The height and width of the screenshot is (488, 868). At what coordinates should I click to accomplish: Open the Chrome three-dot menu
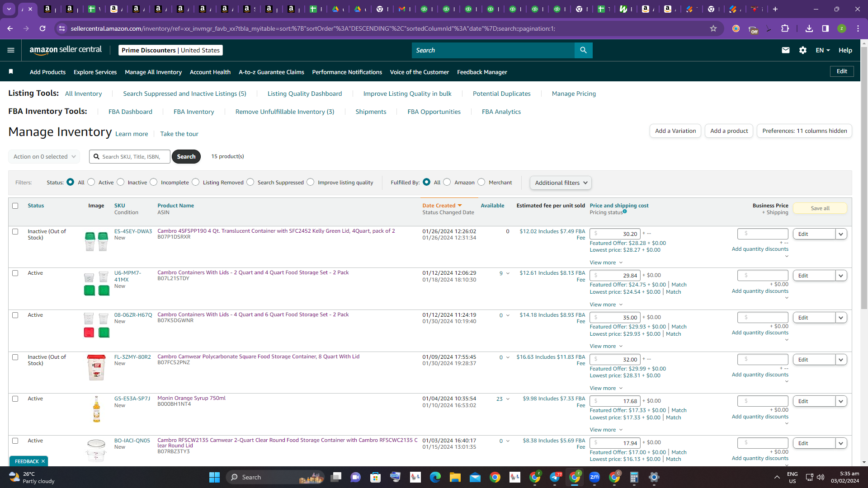(x=858, y=28)
